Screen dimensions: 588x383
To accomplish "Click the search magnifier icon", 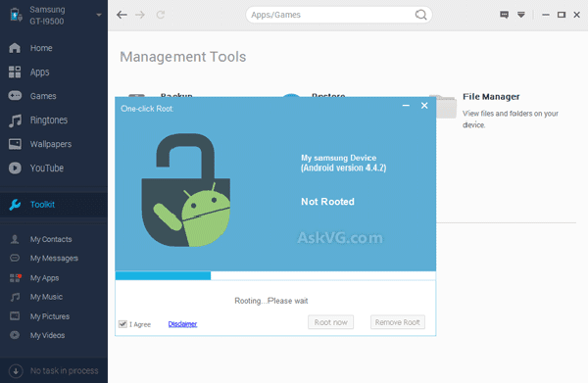I will [420, 15].
